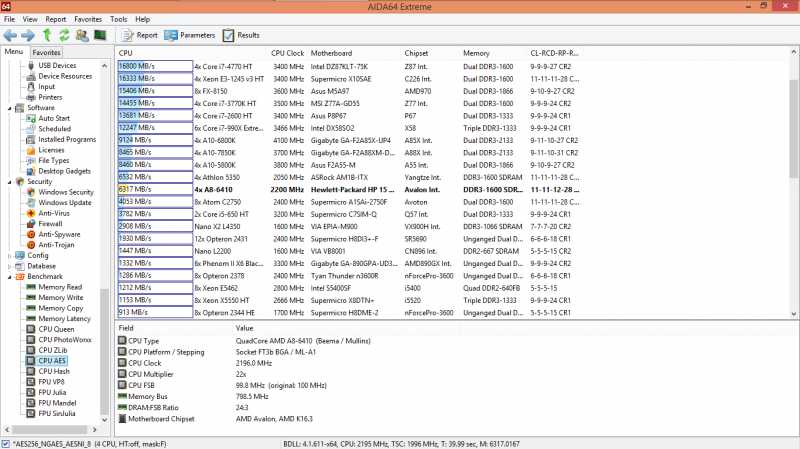Select the File Types entry
800x449 pixels.
(54, 161)
